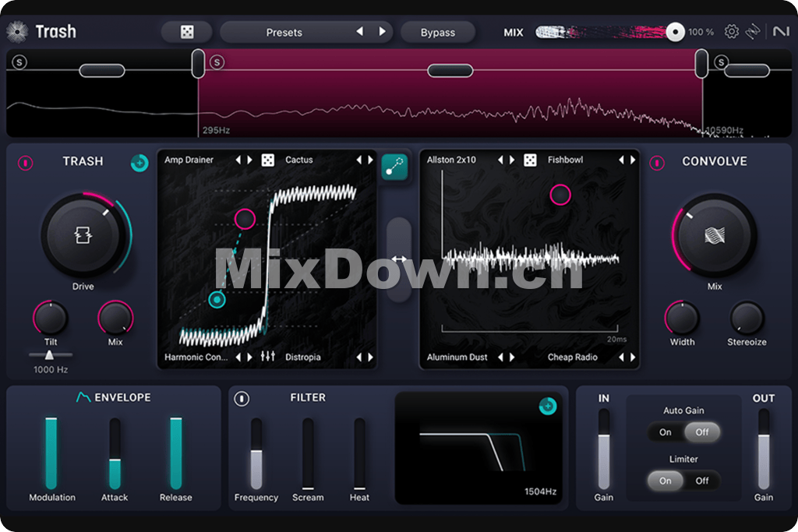Click the Scream slider
Image resolution: width=798 pixels, height=532 pixels.
pos(308,453)
